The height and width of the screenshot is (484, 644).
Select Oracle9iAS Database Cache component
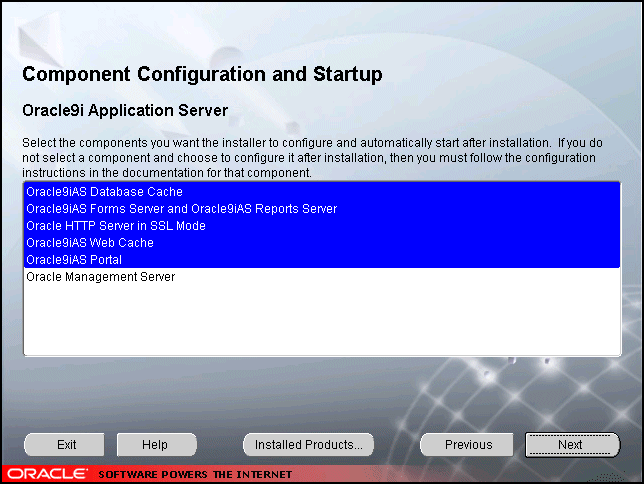pyautogui.click(x=322, y=191)
